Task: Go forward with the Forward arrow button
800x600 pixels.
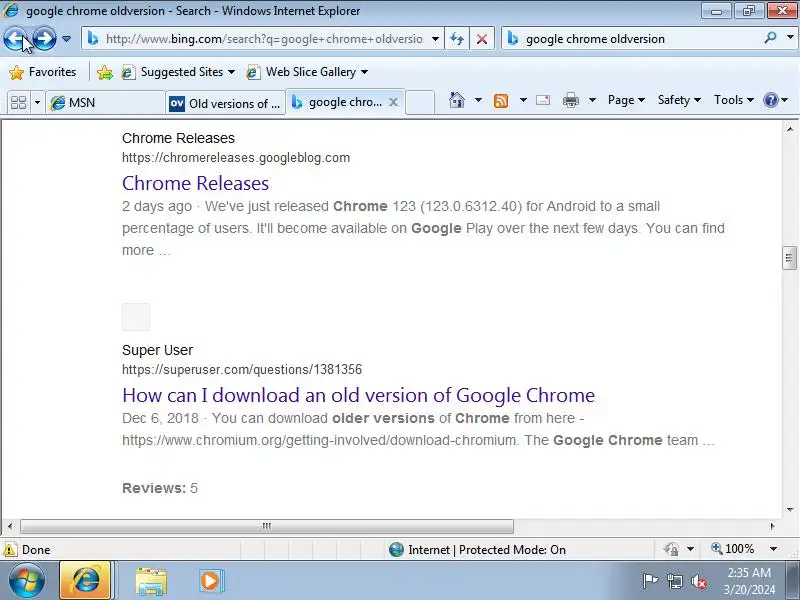Action: click(x=45, y=39)
